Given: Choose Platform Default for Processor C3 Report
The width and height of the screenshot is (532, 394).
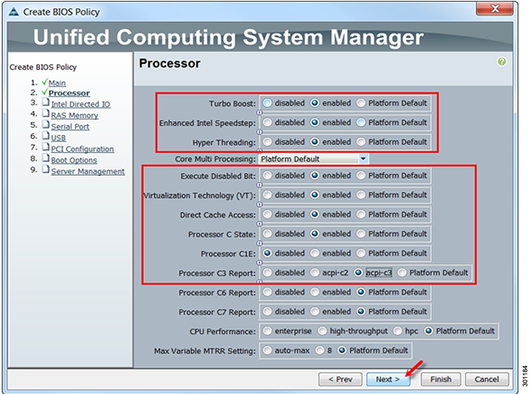Looking at the screenshot, I should click(x=402, y=272).
